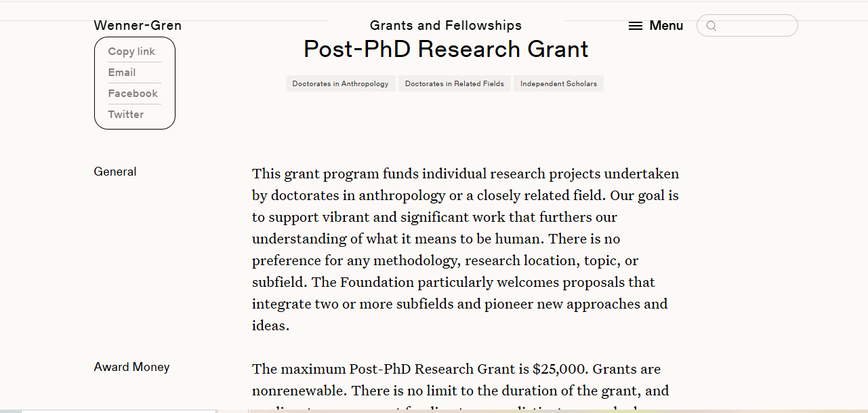Open the Grants and Fellowships section link
Image resolution: width=868 pixels, height=413 pixels.
pyautogui.click(x=446, y=26)
